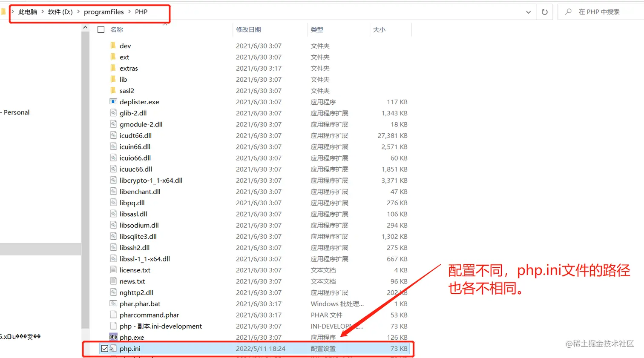Sort files by 类型 column
This screenshot has height=358, width=644.
(x=317, y=29)
